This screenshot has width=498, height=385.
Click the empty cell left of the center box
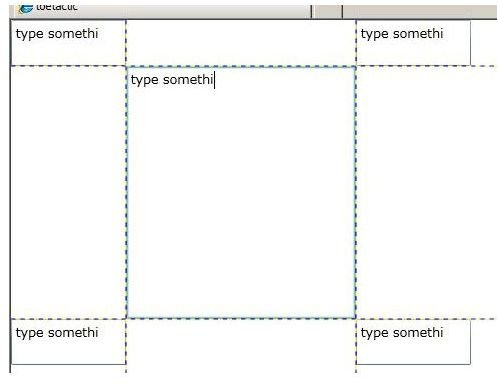click(x=68, y=192)
